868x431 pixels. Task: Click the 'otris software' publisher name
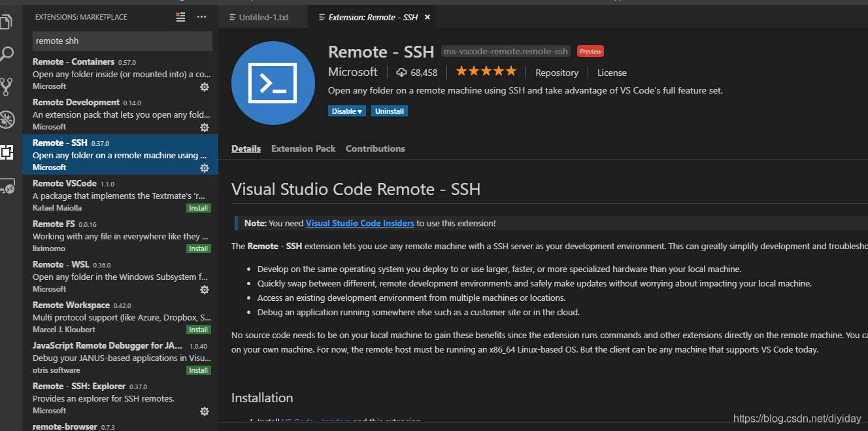(57, 370)
